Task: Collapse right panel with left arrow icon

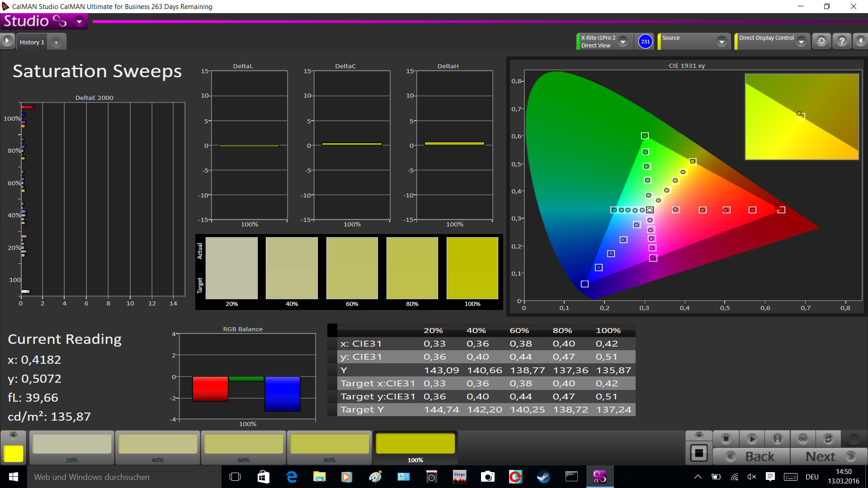Action: pyautogui.click(x=860, y=41)
